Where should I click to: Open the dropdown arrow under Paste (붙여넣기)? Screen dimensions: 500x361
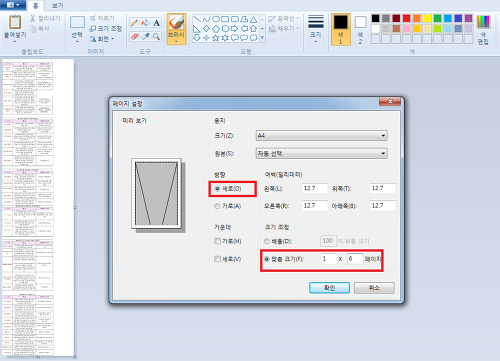(15, 42)
